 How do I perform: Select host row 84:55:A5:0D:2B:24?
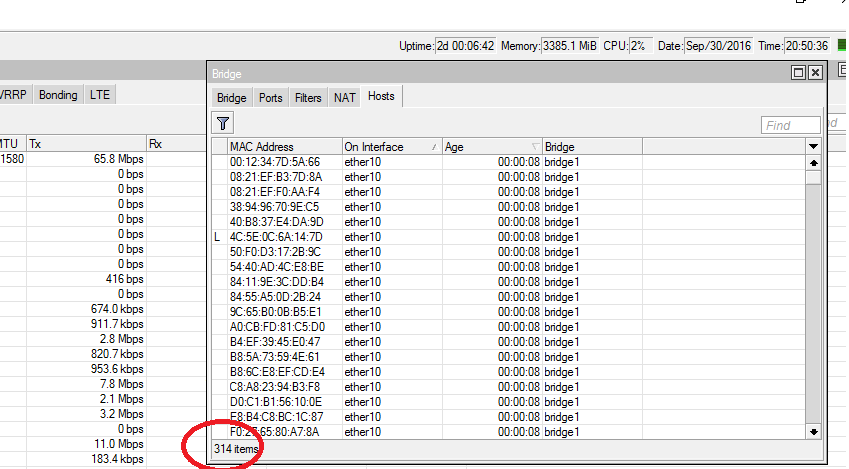(x=508, y=297)
